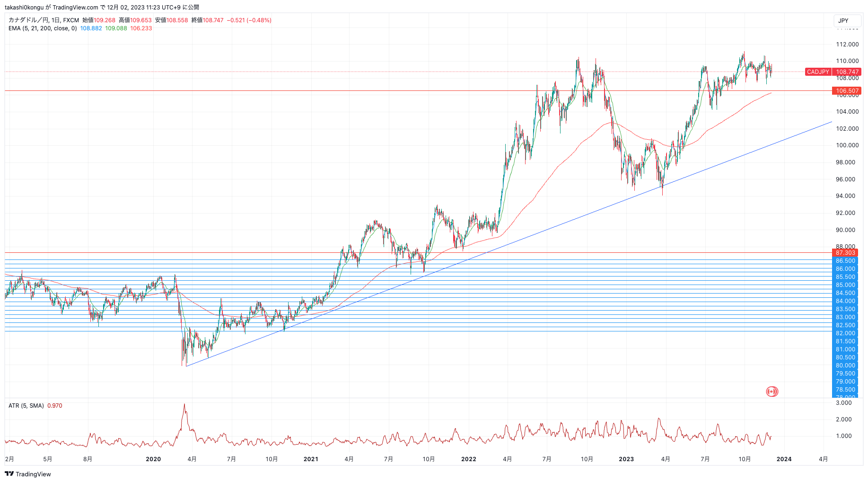Click the 94.000 price axis label
Viewport: 868px width, 482px height.
[x=845, y=196]
